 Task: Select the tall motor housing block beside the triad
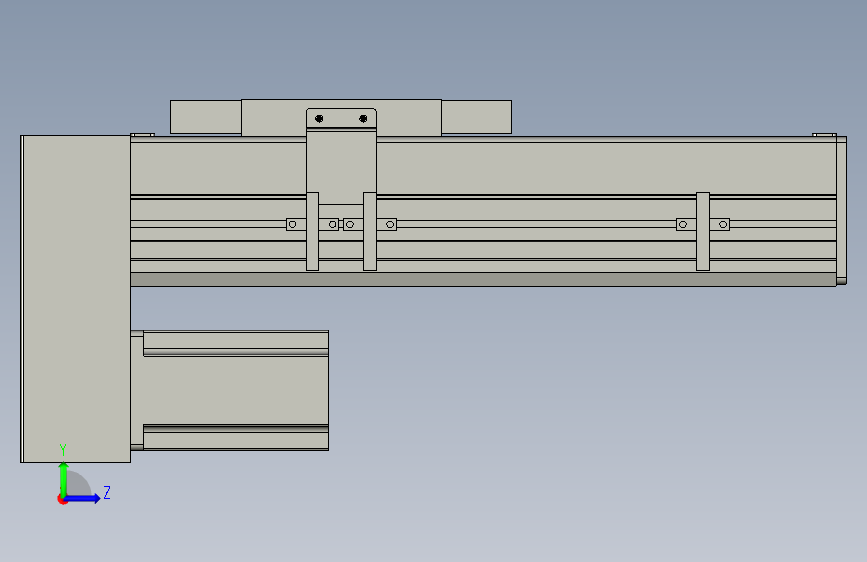(x=76, y=299)
